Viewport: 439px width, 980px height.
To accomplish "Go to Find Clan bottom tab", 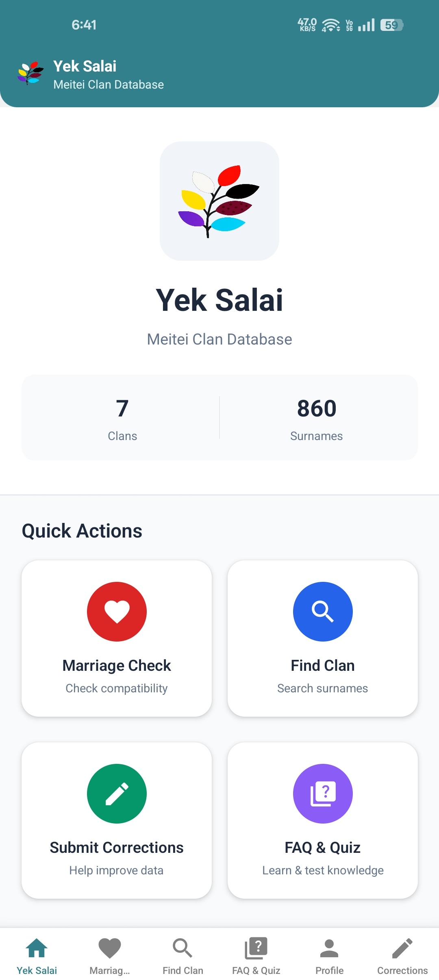I will click(x=183, y=956).
